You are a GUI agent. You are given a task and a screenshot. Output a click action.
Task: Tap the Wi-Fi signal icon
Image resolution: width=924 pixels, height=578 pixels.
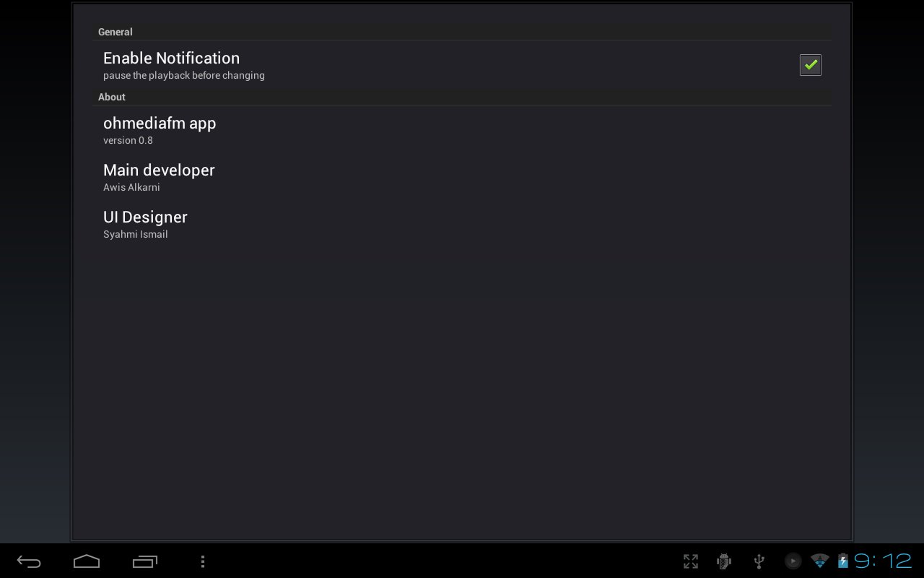[819, 561]
